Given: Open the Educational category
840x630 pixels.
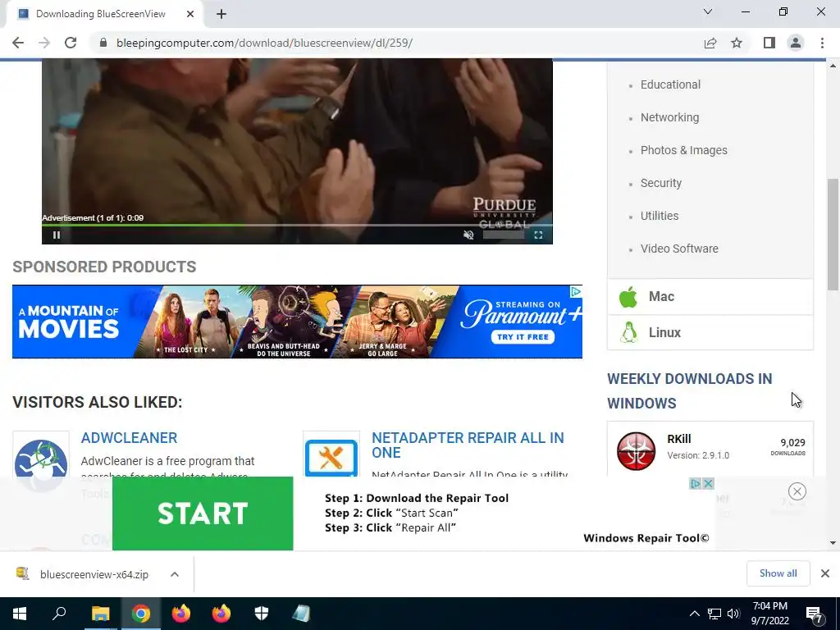Looking at the screenshot, I should tap(670, 84).
